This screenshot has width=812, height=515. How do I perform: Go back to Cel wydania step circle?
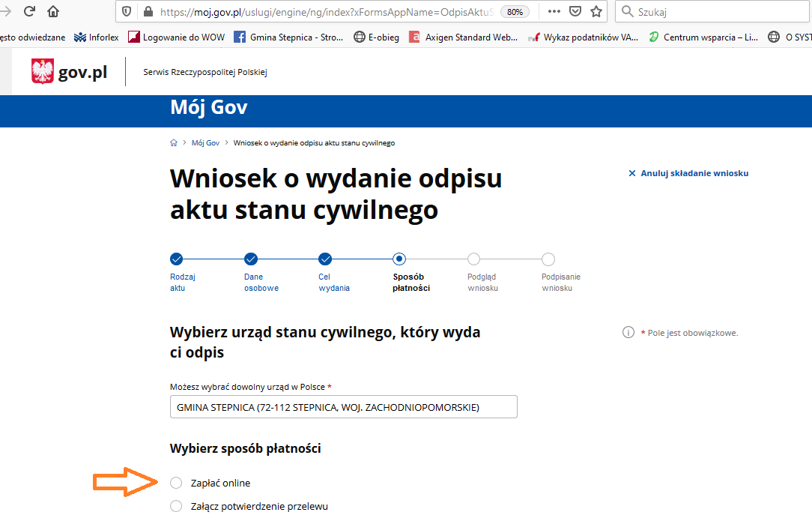coord(324,259)
